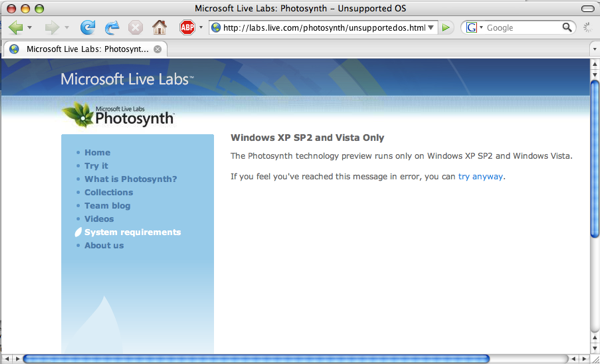Open the What is Photosynth? link

click(x=130, y=179)
